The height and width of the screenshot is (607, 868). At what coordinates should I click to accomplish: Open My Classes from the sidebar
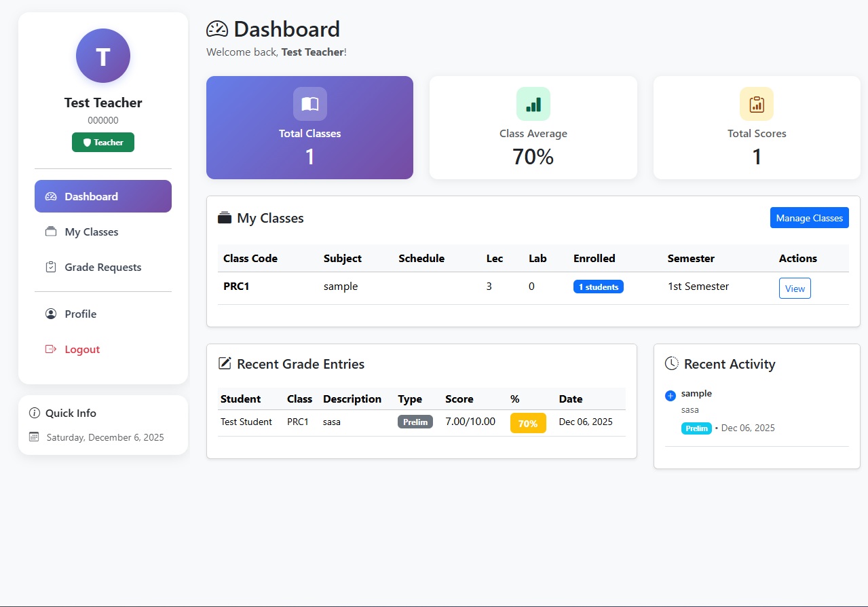coord(92,232)
